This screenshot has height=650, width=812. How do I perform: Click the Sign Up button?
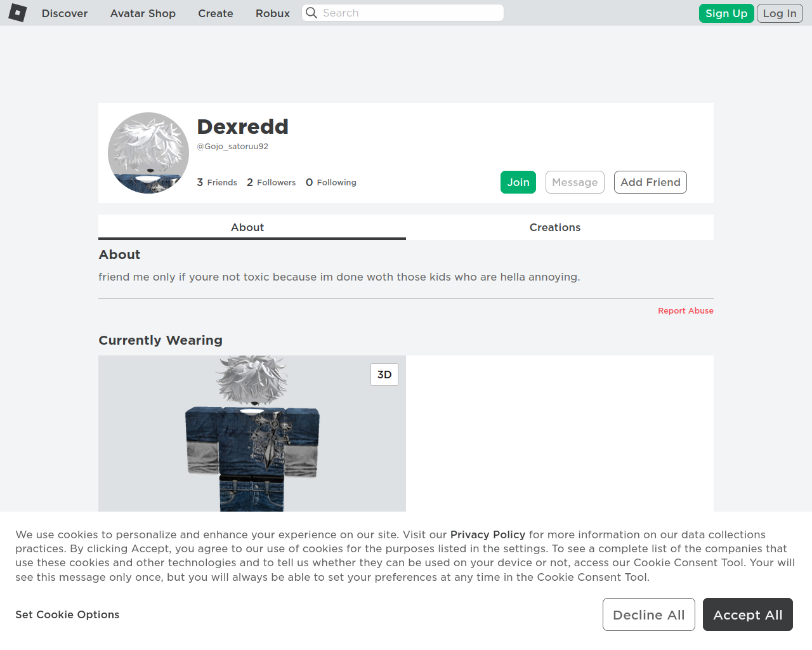(x=726, y=13)
